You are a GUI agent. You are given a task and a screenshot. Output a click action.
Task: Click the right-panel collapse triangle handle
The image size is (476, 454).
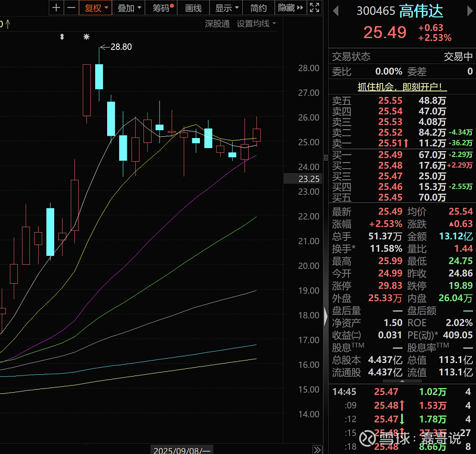click(x=325, y=316)
